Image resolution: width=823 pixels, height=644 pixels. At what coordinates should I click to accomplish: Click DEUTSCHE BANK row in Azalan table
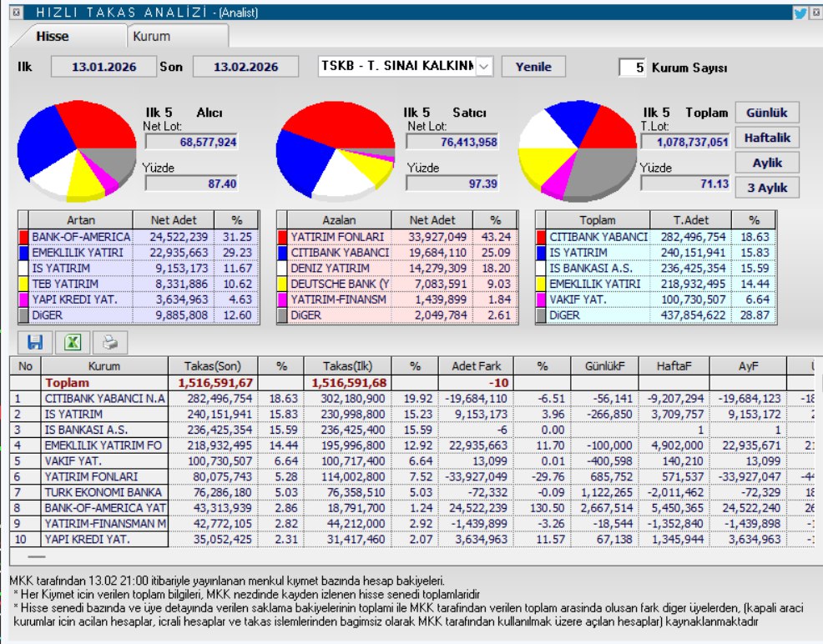click(397, 284)
